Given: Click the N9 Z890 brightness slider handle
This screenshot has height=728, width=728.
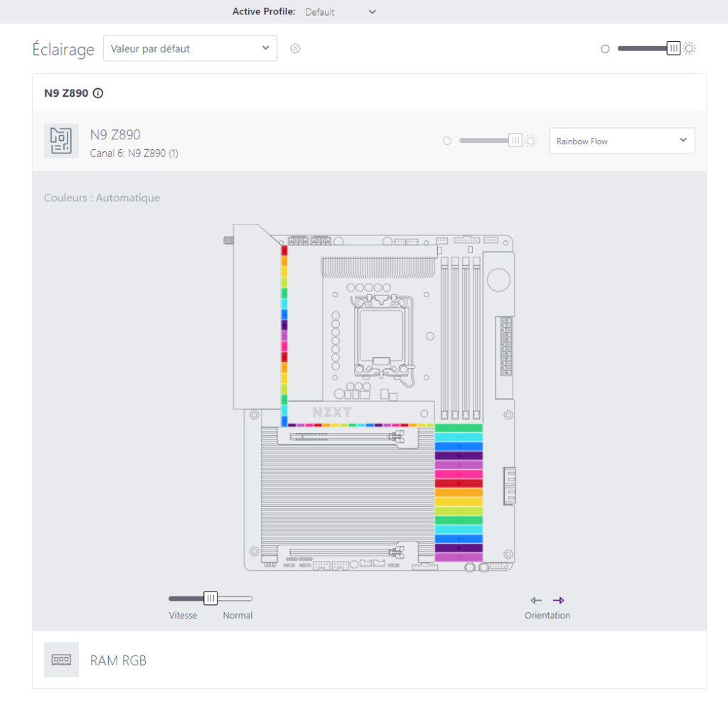Looking at the screenshot, I should tap(515, 140).
